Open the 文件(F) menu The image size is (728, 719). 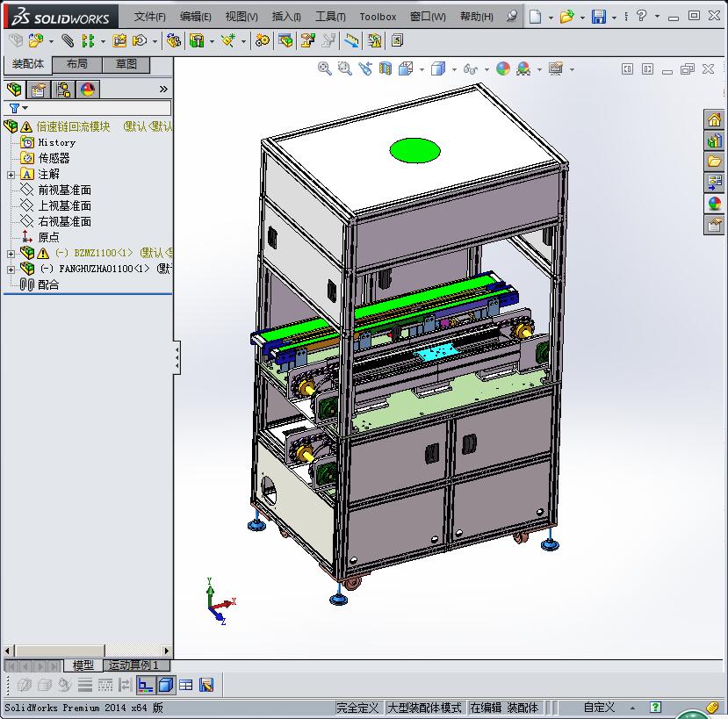click(x=149, y=17)
